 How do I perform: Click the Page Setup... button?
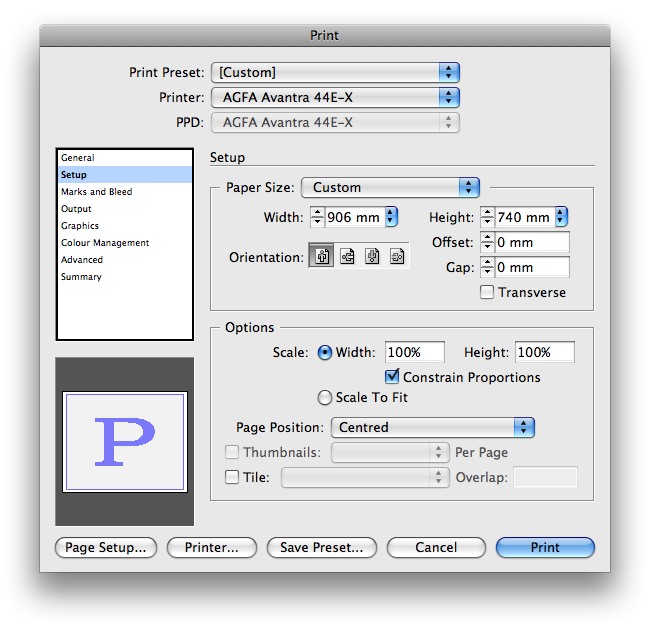click(106, 547)
